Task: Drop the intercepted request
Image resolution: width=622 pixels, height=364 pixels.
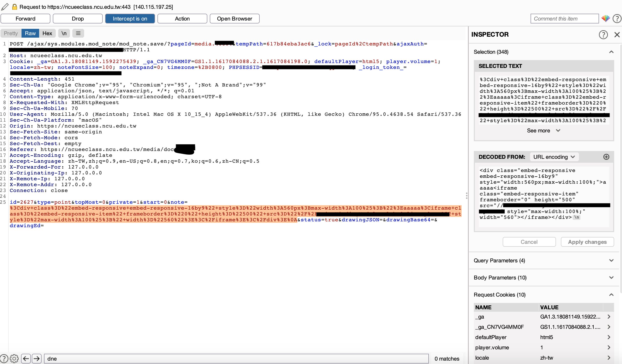Action: coord(78,19)
